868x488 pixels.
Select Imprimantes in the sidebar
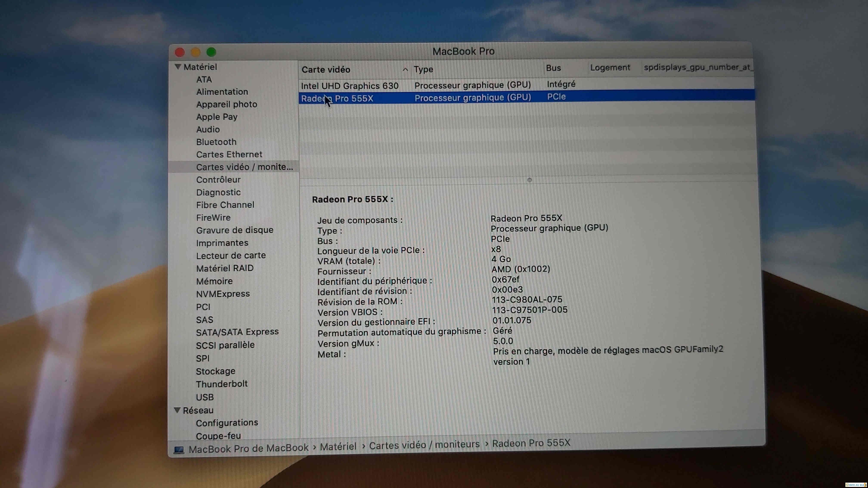(222, 243)
